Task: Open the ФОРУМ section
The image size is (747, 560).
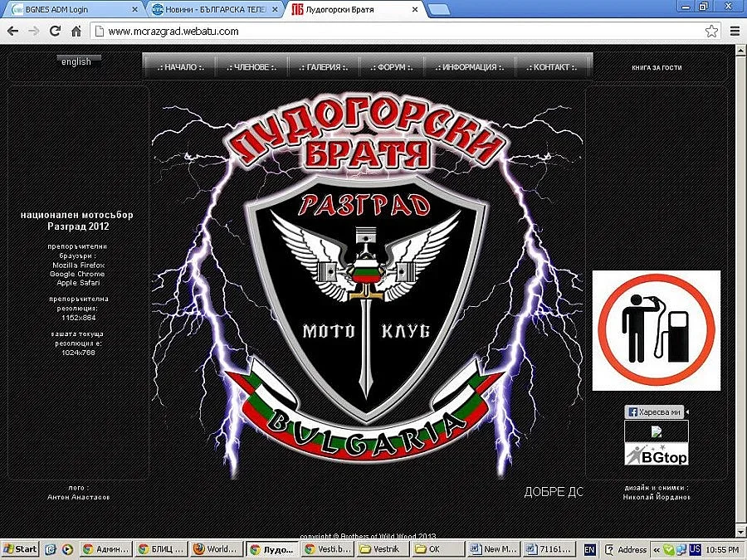Action: tap(390, 68)
